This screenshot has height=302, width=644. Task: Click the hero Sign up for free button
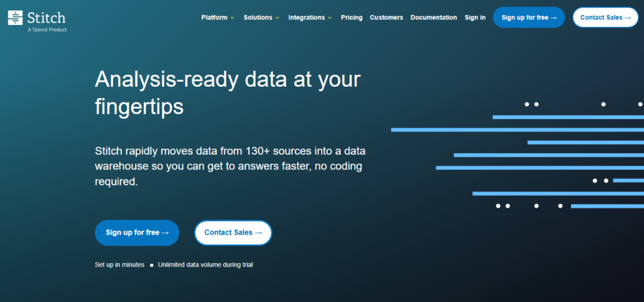[137, 233]
